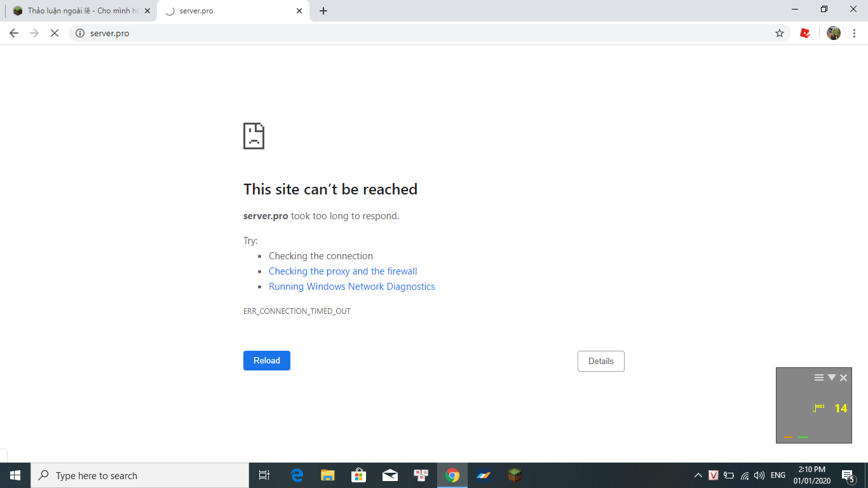Click the green indicator bar in widget
Image resolution: width=868 pixels, height=488 pixels.
click(803, 437)
